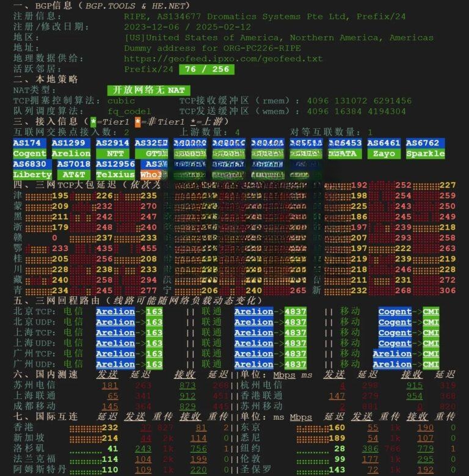Screen dimensions: 469x476
Task: Select the green Cogent upstream label
Action: tap(29, 154)
